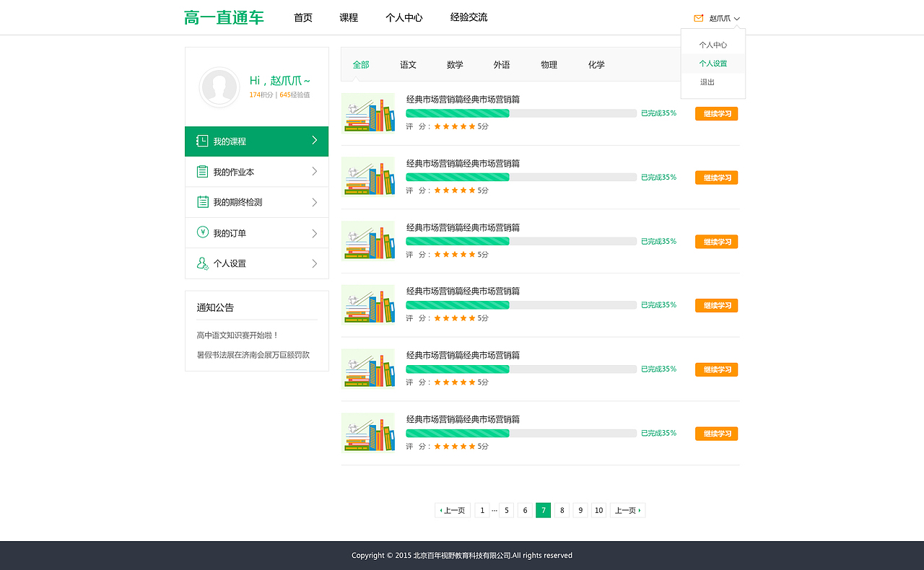The width and height of the screenshot is (924, 570).
Task: Click the circular avatar placeholder icon
Action: click(x=219, y=87)
